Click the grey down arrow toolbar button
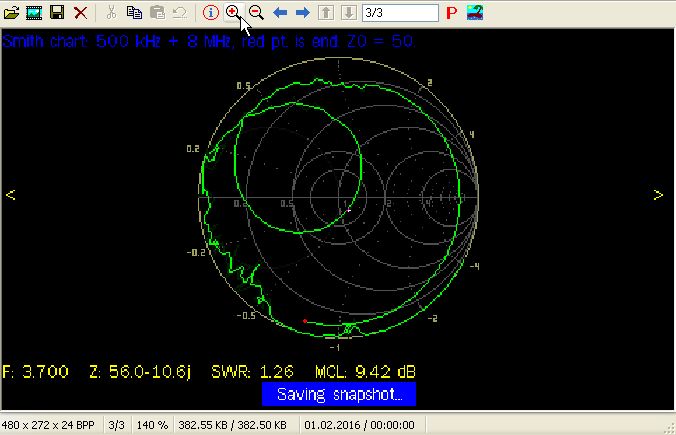Image resolution: width=676 pixels, height=435 pixels. (348, 13)
